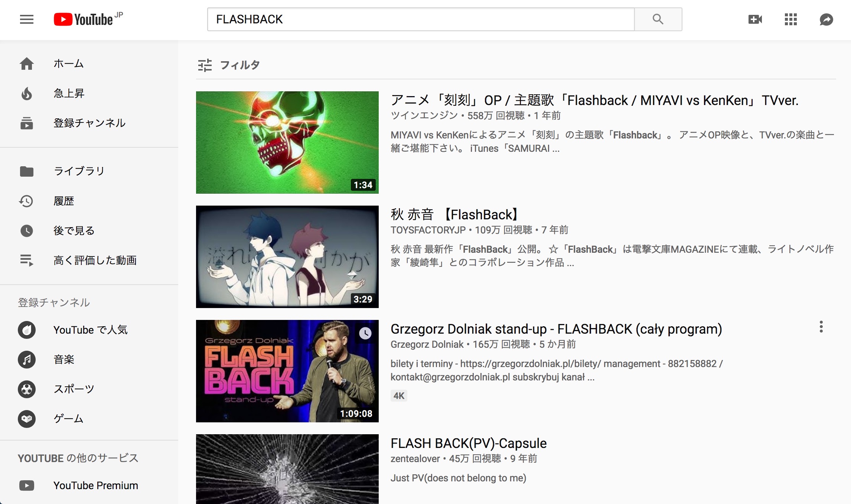Open the green skull video thumbnail

pos(287,143)
